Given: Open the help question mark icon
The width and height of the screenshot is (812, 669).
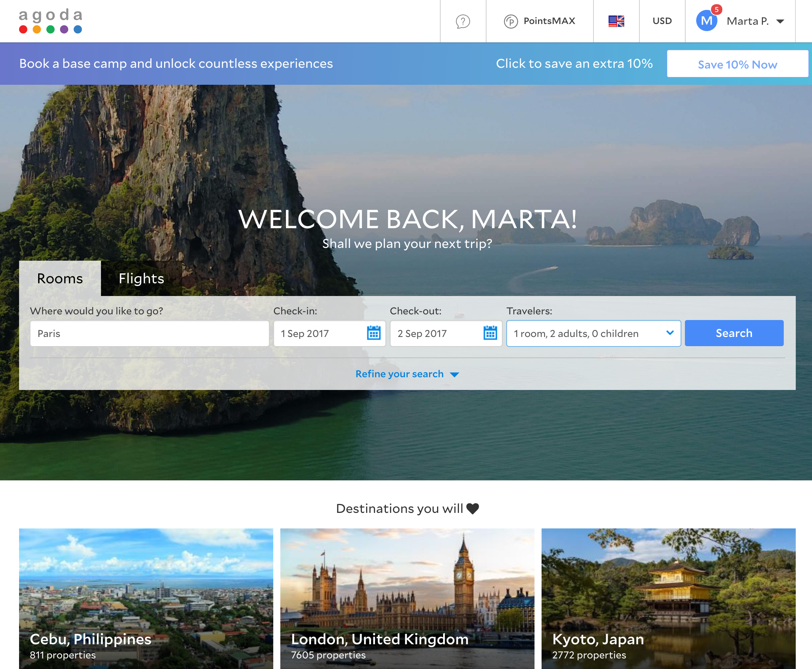Looking at the screenshot, I should [x=462, y=22].
